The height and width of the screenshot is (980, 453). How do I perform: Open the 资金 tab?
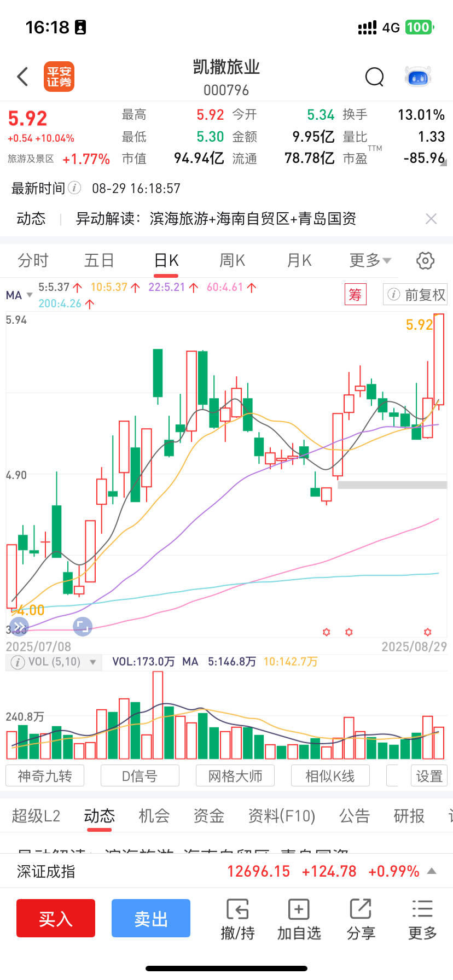[208, 816]
